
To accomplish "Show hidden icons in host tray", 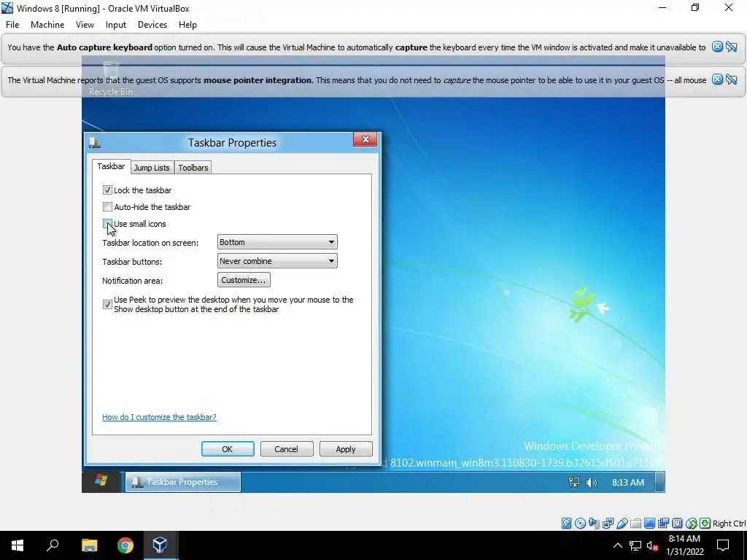I will coord(617,545).
